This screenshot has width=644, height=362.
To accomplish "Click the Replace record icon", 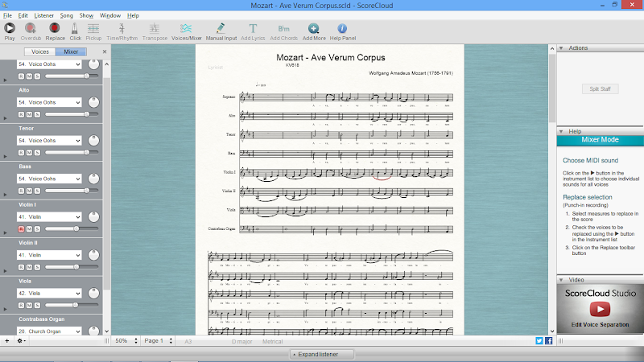I will click(54, 28).
